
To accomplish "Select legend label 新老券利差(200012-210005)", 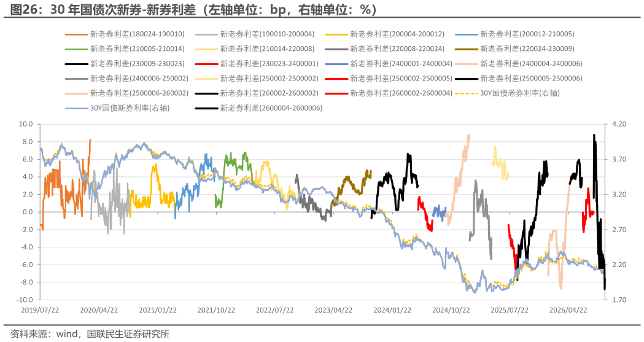I will pos(527,34).
